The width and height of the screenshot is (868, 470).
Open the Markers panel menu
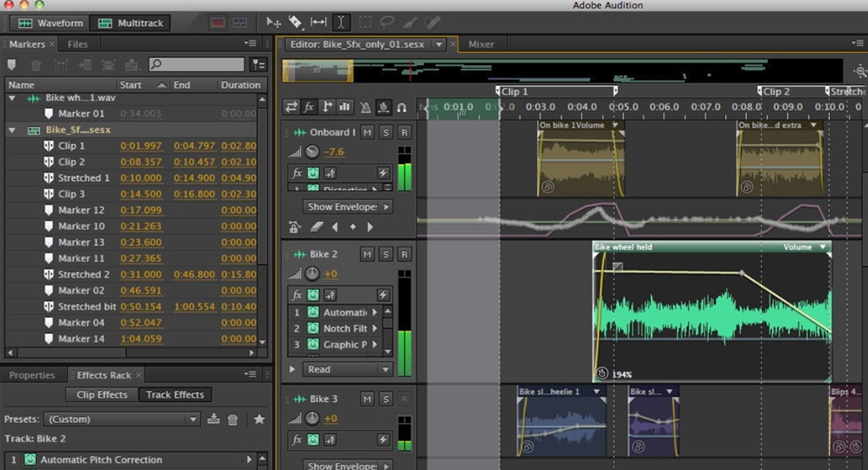250,43
